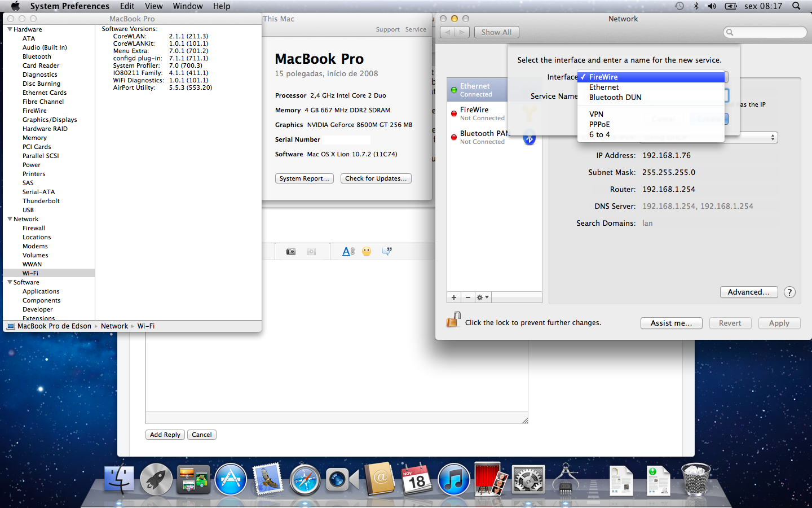This screenshot has width=812, height=508.
Task: Collapse the Network section triangle in sidebar
Action: 10,219
